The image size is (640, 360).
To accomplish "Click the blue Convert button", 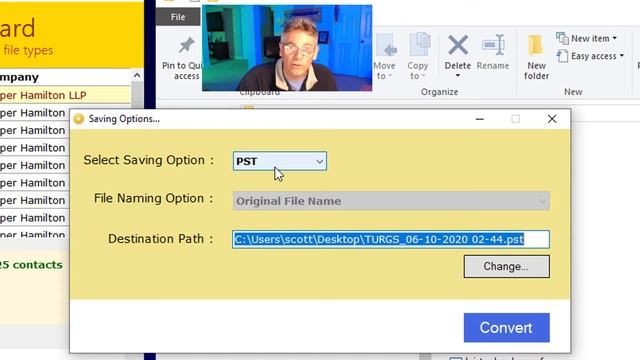I will click(507, 327).
